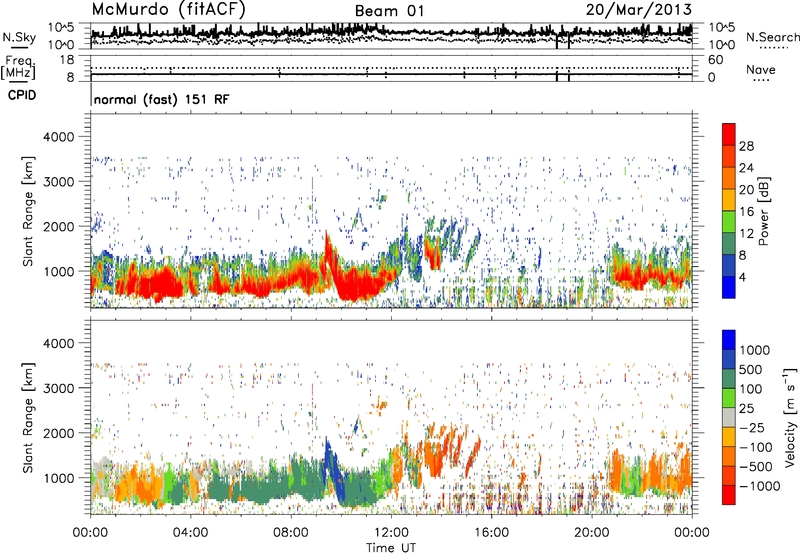Image resolution: width=800 pixels, height=554 pixels.
Task: Click the Power [dB] colorbar title
Action: click(x=764, y=211)
